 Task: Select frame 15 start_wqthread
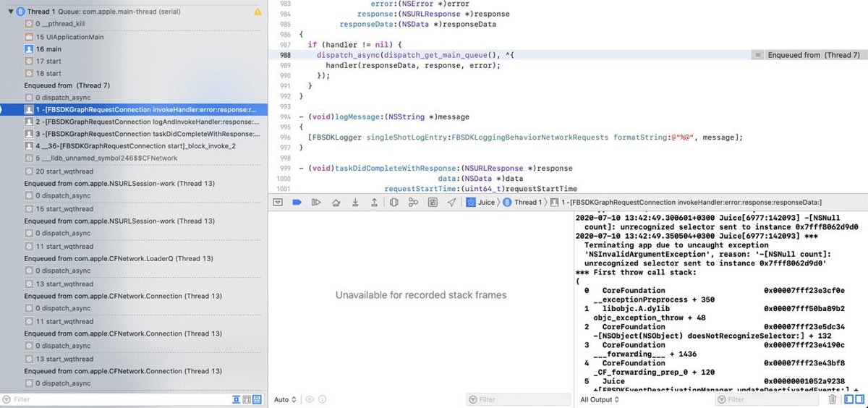click(61, 208)
